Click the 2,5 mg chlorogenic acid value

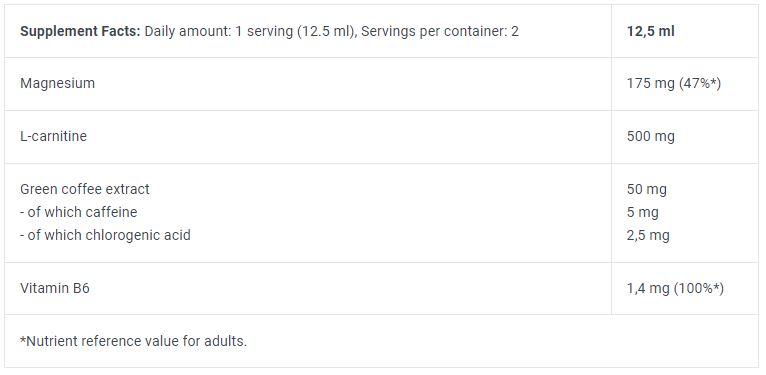coord(648,235)
